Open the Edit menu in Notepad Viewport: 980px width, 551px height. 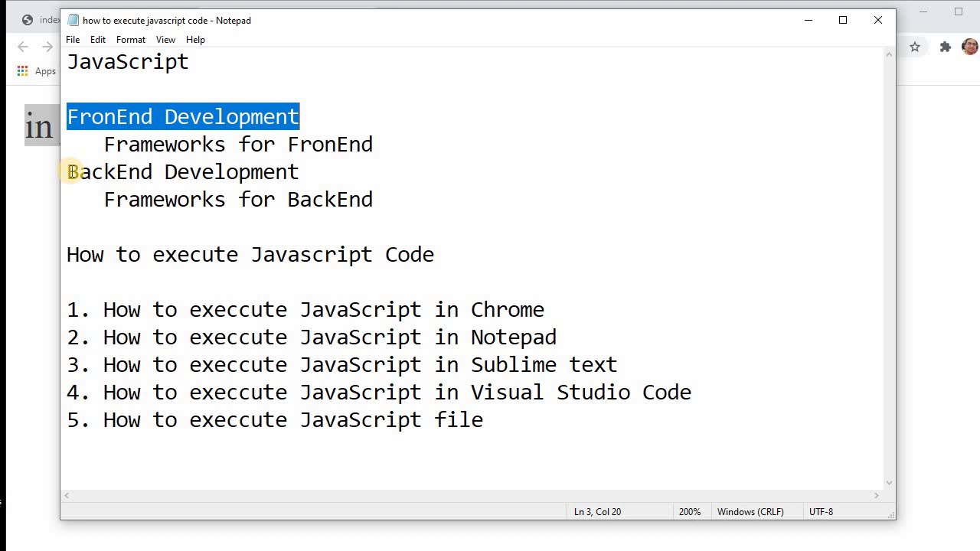pos(97,39)
